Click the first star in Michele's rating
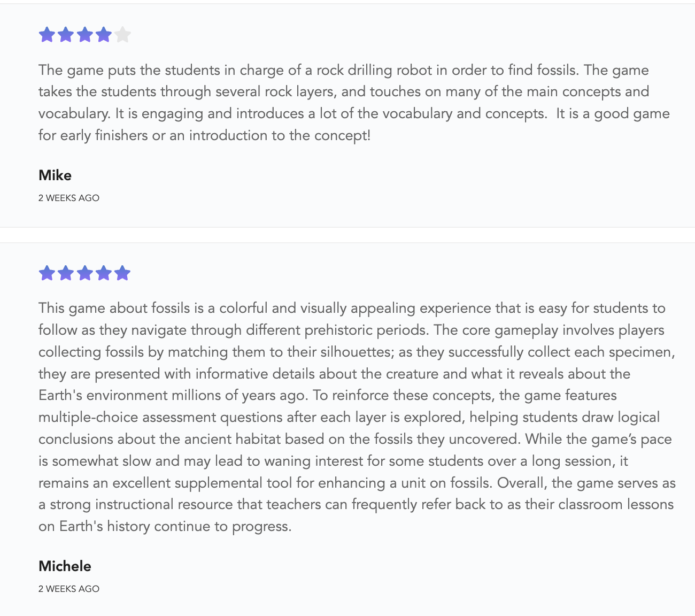The height and width of the screenshot is (616, 695). pos(47,273)
